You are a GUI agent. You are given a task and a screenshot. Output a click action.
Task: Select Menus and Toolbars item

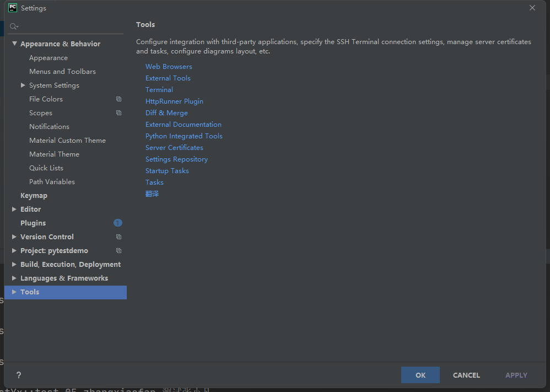[62, 72]
